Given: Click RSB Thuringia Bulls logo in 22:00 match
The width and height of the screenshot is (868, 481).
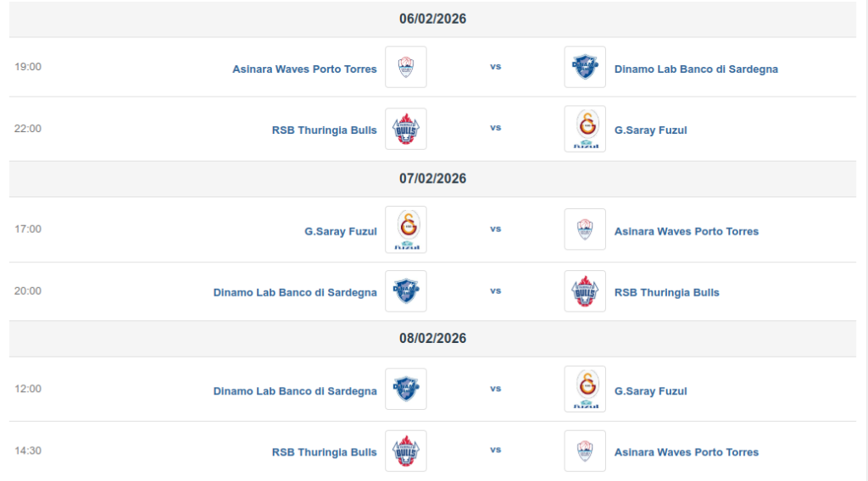Looking at the screenshot, I should pos(406,129).
